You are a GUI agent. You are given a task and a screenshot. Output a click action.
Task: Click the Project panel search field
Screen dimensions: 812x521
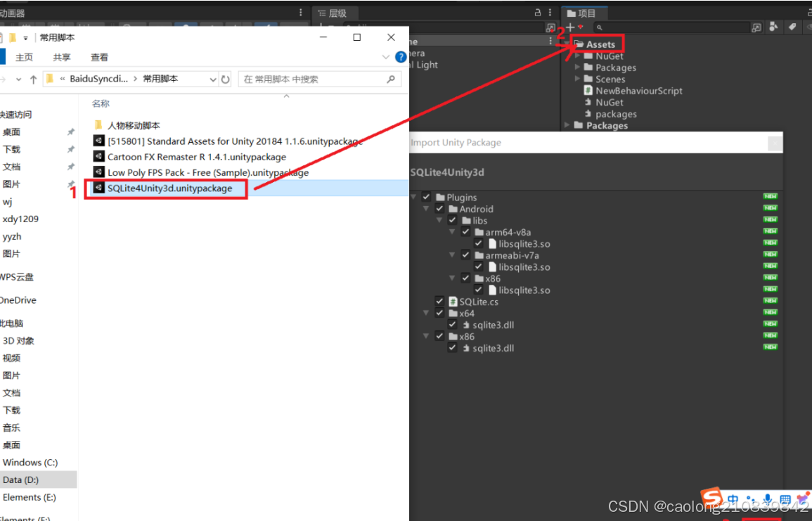(671, 27)
